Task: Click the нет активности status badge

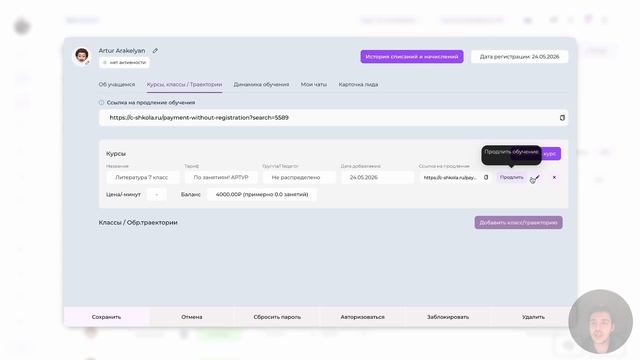Action: [x=124, y=62]
